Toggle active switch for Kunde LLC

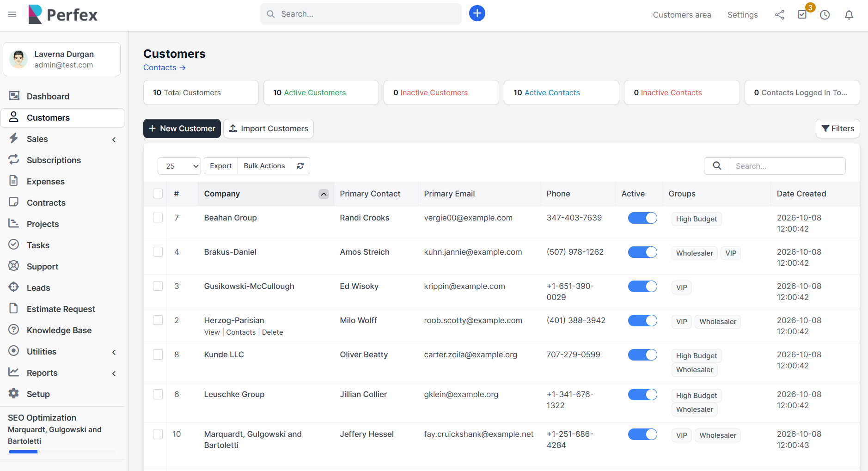(642, 355)
